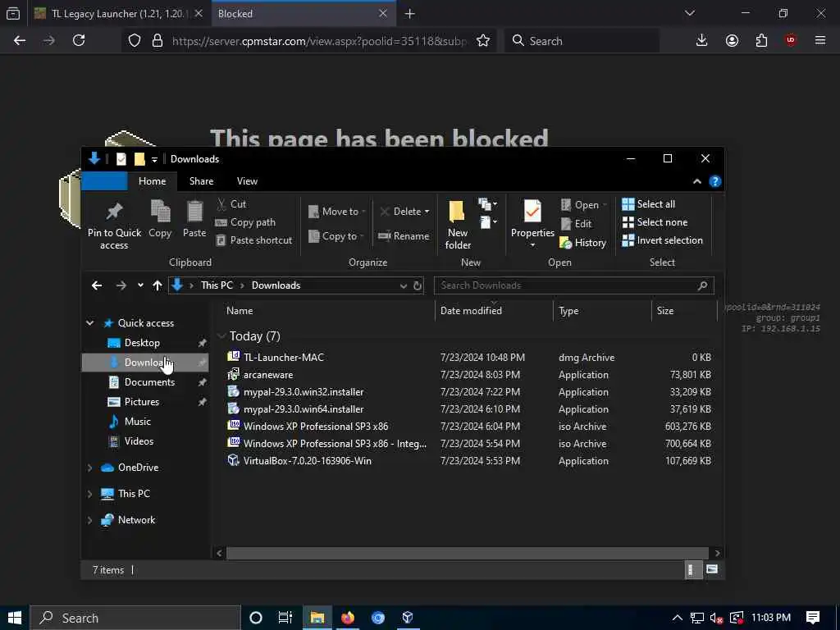Click Invert selection

[x=663, y=240]
